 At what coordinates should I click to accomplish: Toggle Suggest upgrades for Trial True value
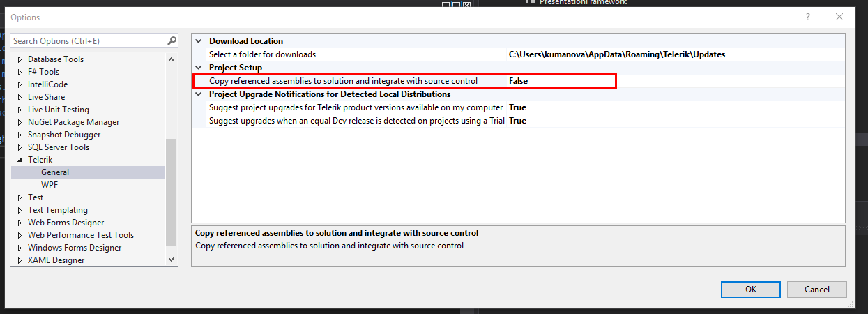(x=517, y=121)
